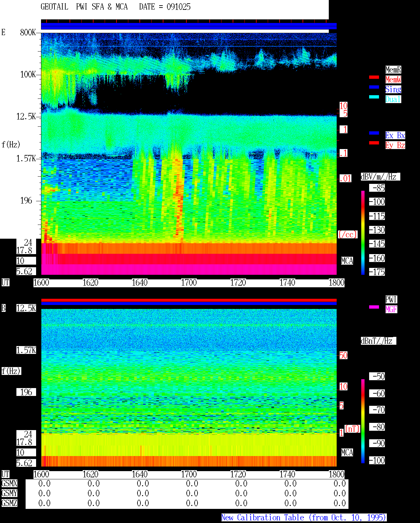Click the 1700 UT tick on electric spectrogram

pyautogui.click(x=189, y=283)
